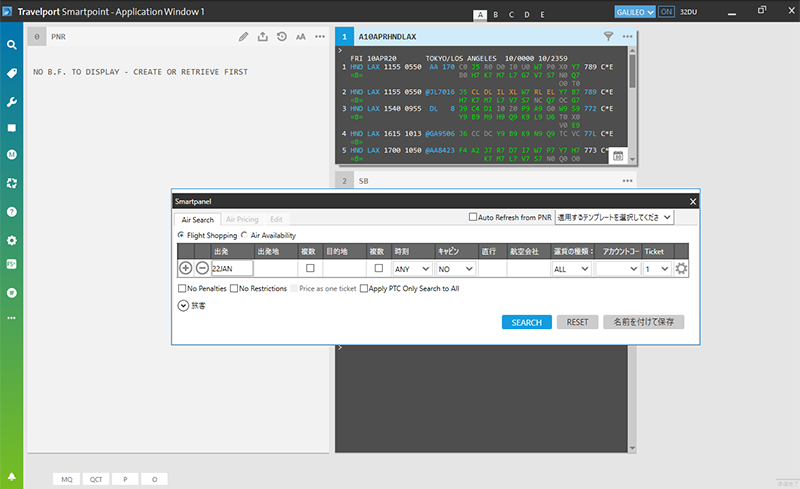The image size is (800, 489).
Task: Open PNR window more options dots
Action: pos(320,37)
